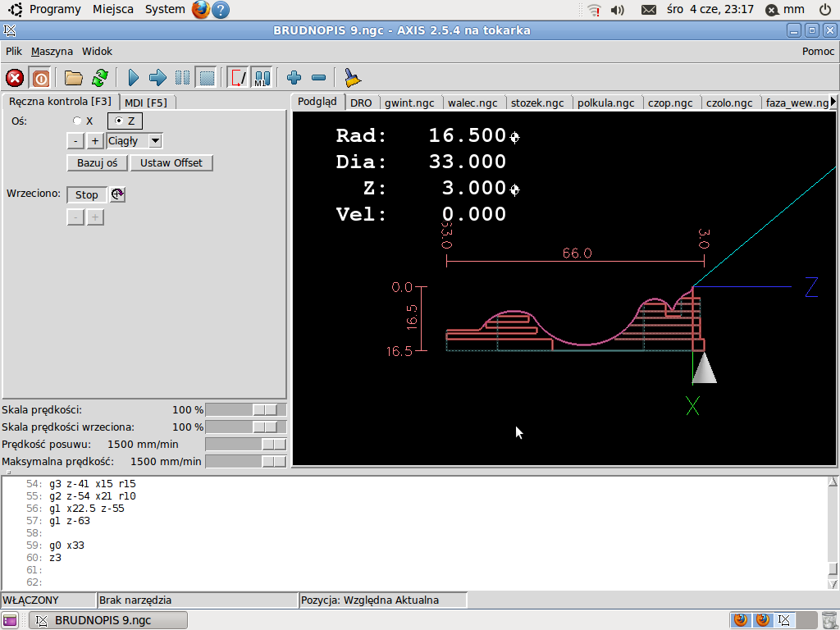Image resolution: width=840 pixels, height=630 pixels.
Task: Click the show desktop icon in bottom panel
Action: point(10,620)
